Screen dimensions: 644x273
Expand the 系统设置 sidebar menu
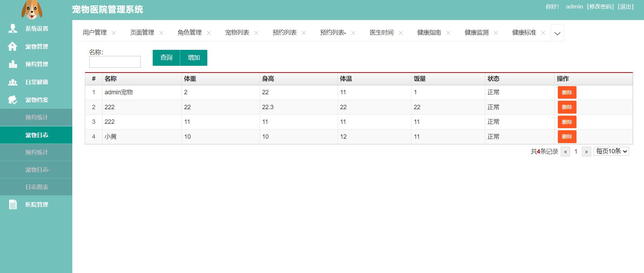pos(36,28)
